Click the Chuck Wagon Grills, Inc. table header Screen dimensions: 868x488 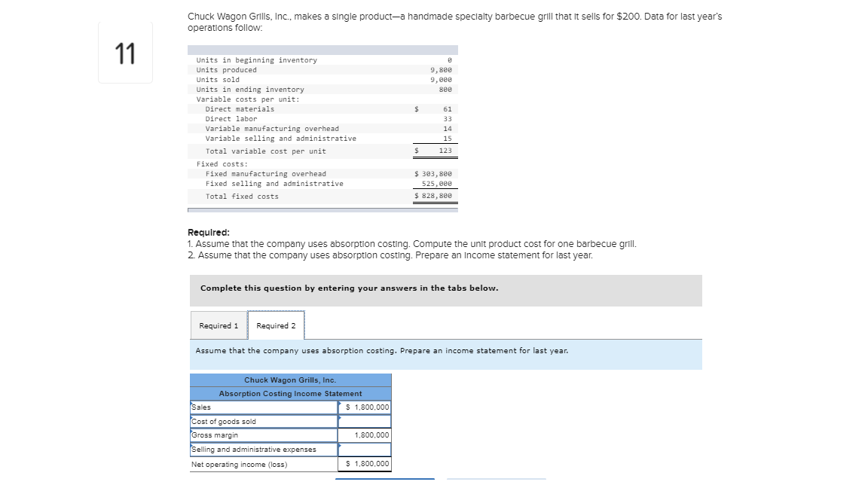pos(291,380)
